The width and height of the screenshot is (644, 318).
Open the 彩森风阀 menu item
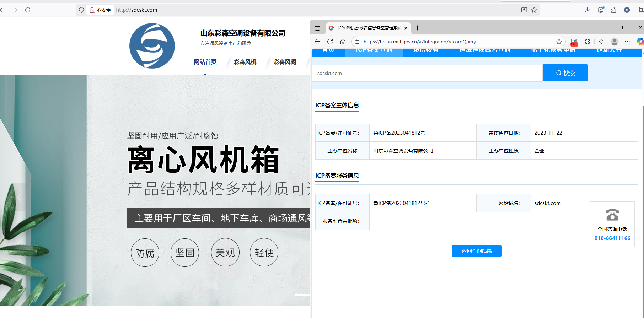tap(285, 62)
